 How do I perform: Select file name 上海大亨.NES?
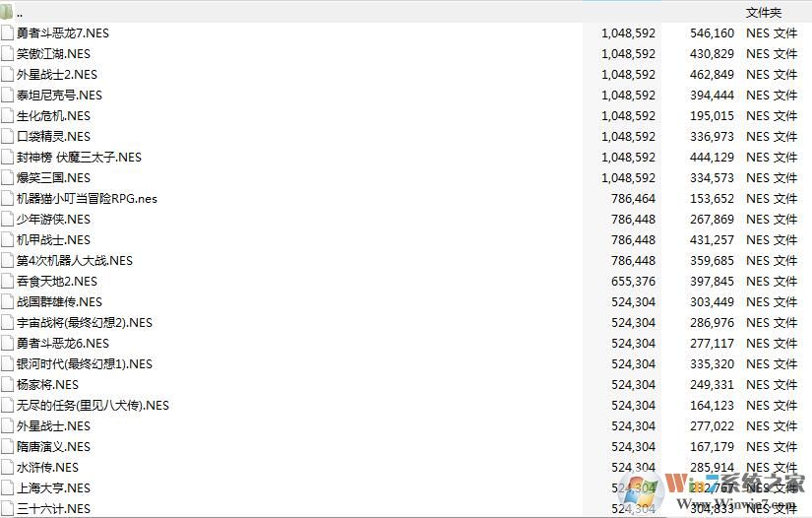tap(53, 488)
